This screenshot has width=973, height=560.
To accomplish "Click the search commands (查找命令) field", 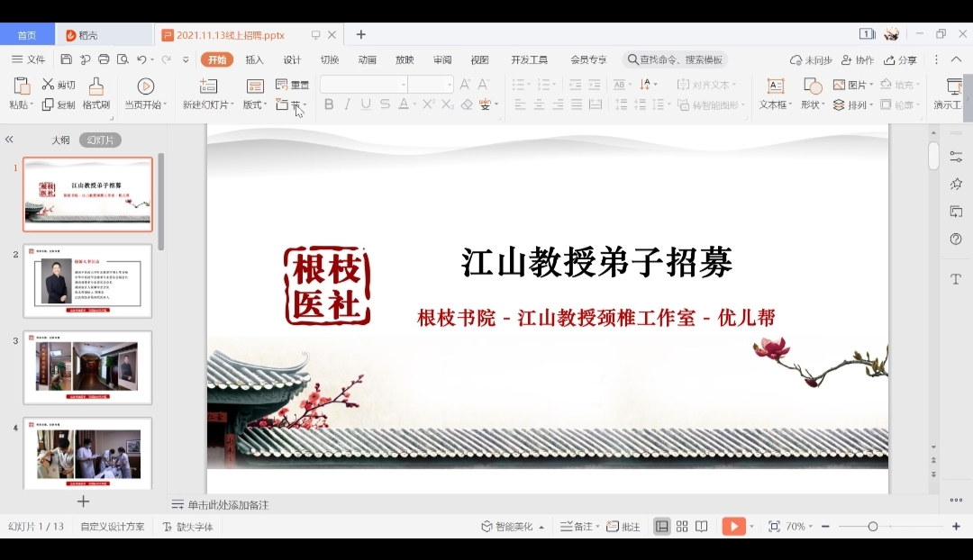I will (675, 59).
